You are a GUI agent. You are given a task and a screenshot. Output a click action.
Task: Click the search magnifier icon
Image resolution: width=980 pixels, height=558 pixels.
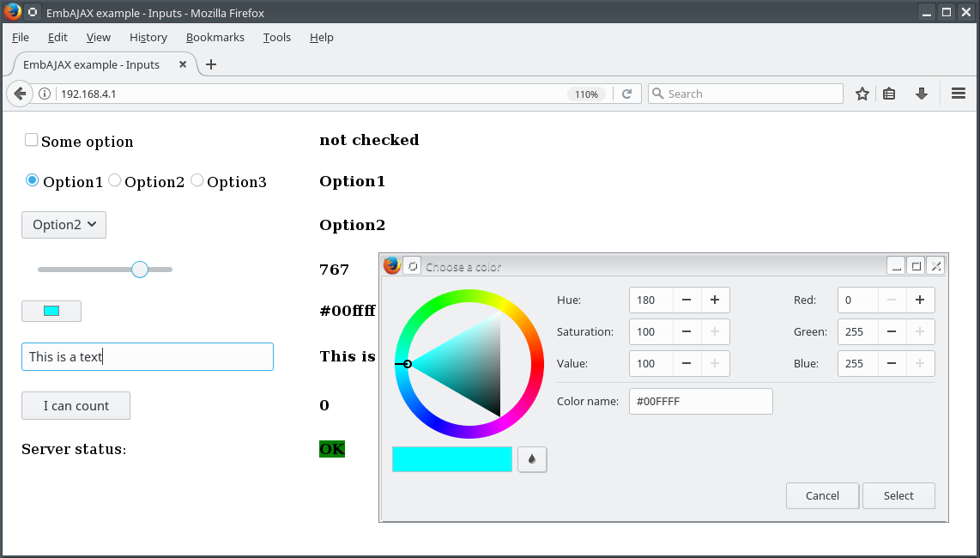(656, 93)
